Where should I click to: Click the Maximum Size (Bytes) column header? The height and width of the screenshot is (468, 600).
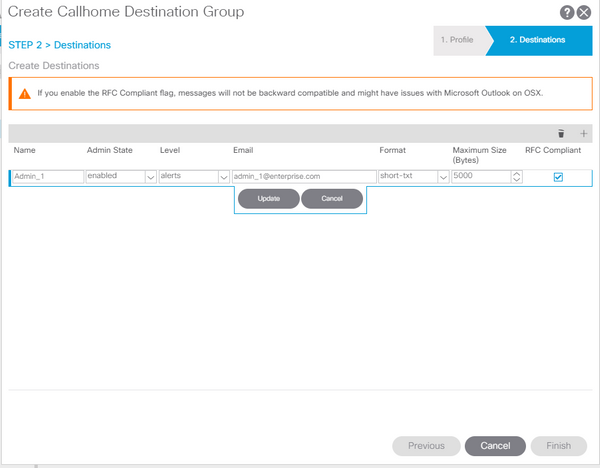coord(479,155)
